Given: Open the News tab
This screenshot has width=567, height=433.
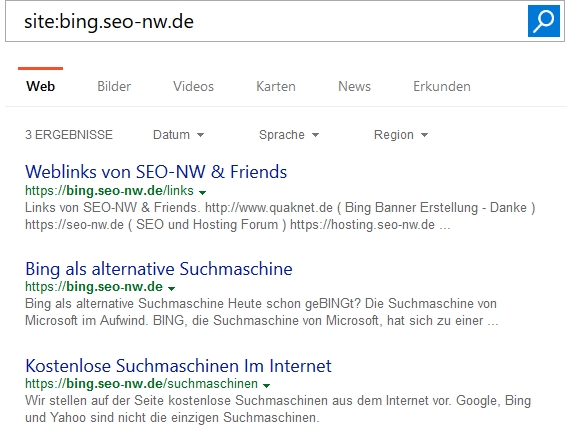Looking at the screenshot, I should pyautogui.click(x=354, y=86).
